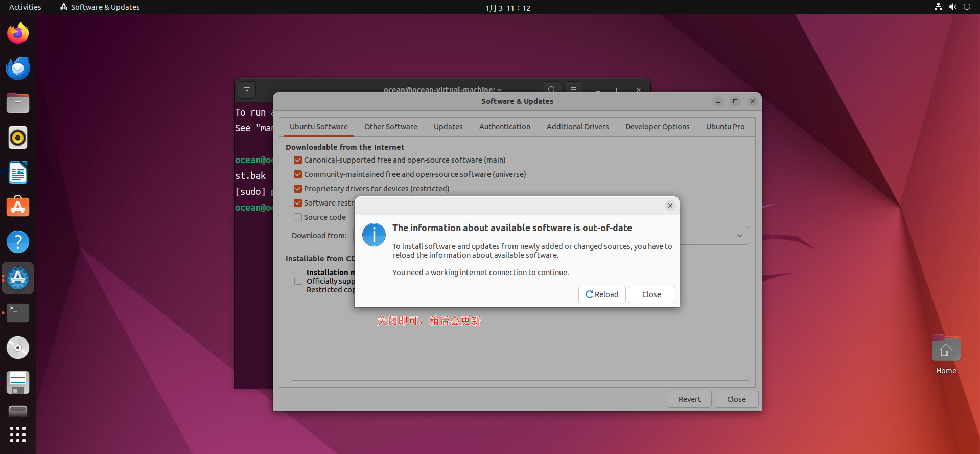Minimize the Software & Updates window
The image size is (980, 454).
pos(718,101)
